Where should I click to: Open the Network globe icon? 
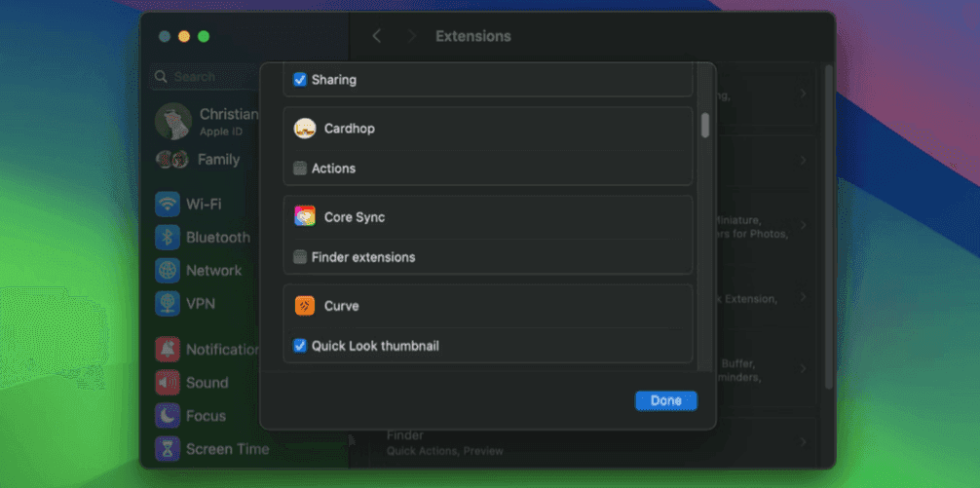tap(168, 271)
